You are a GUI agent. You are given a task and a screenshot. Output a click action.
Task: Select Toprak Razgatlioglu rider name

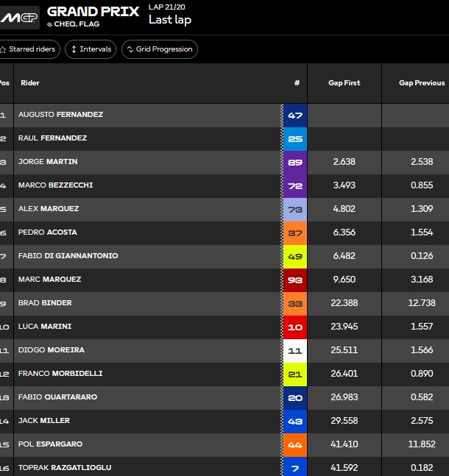point(65,467)
